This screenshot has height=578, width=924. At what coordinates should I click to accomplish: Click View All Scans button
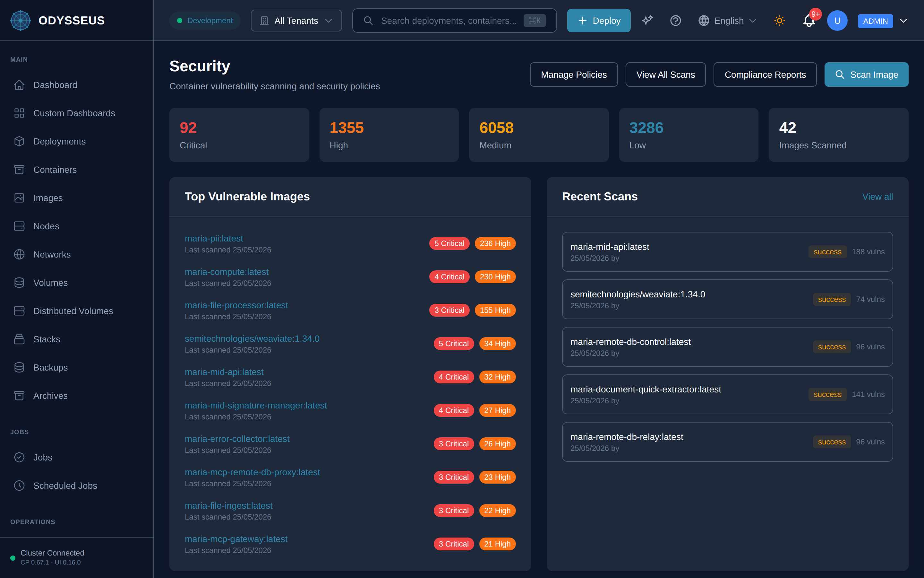click(x=665, y=74)
